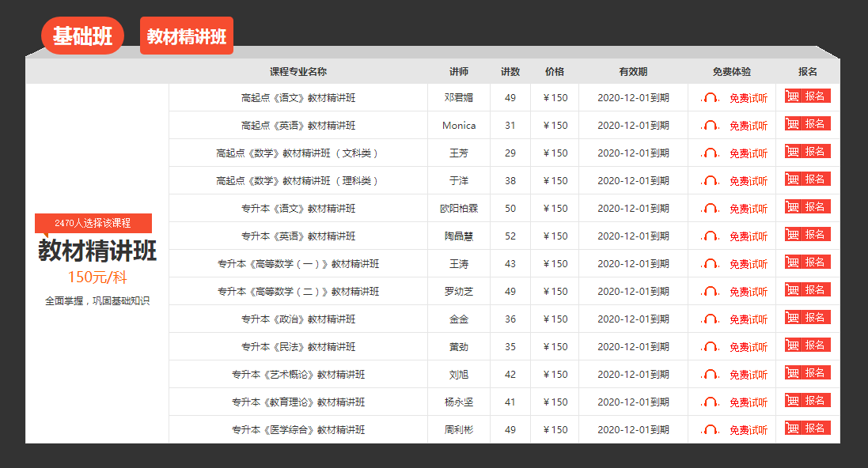
Task: Select course name 高起点《英语》教材精讲班
Action: pyautogui.click(x=298, y=126)
